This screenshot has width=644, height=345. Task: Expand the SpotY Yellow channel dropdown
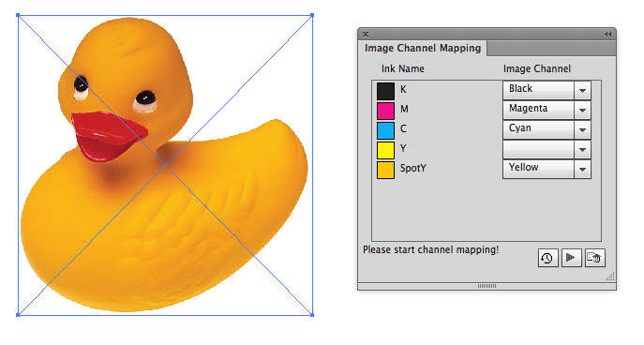click(582, 169)
